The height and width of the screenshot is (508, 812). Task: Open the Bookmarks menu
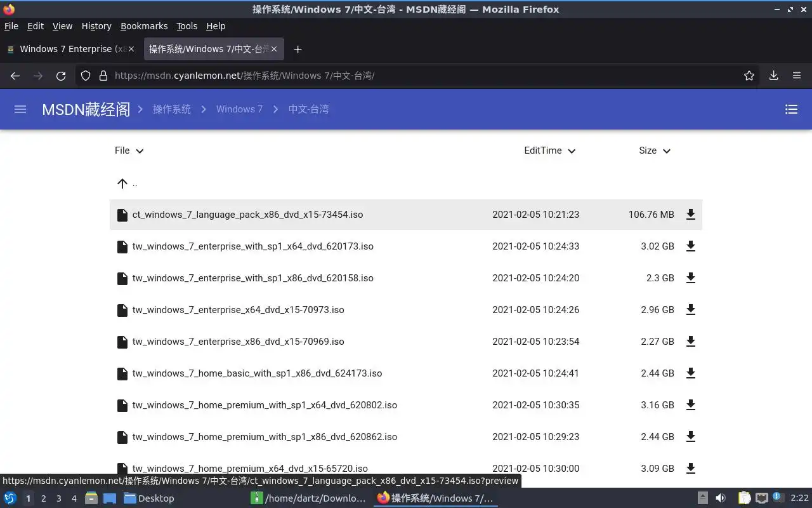(x=144, y=26)
